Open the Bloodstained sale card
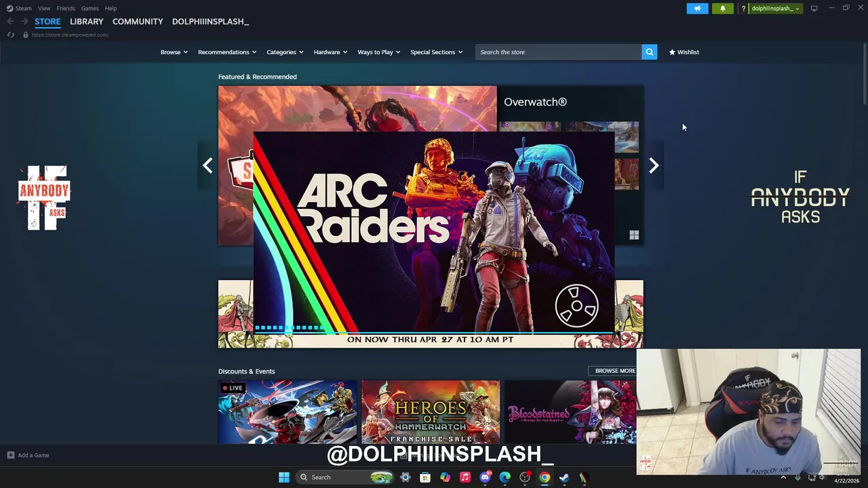 point(570,412)
